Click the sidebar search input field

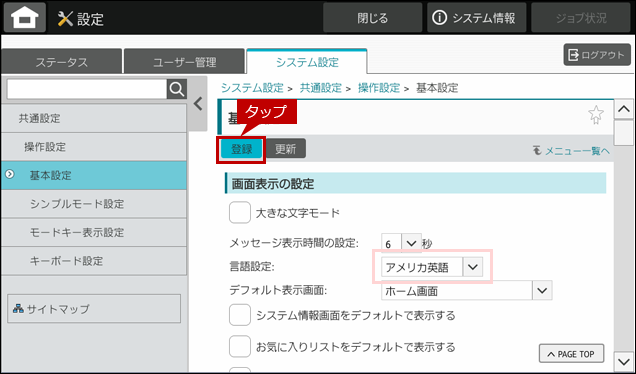pyautogui.click(x=87, y=89)
